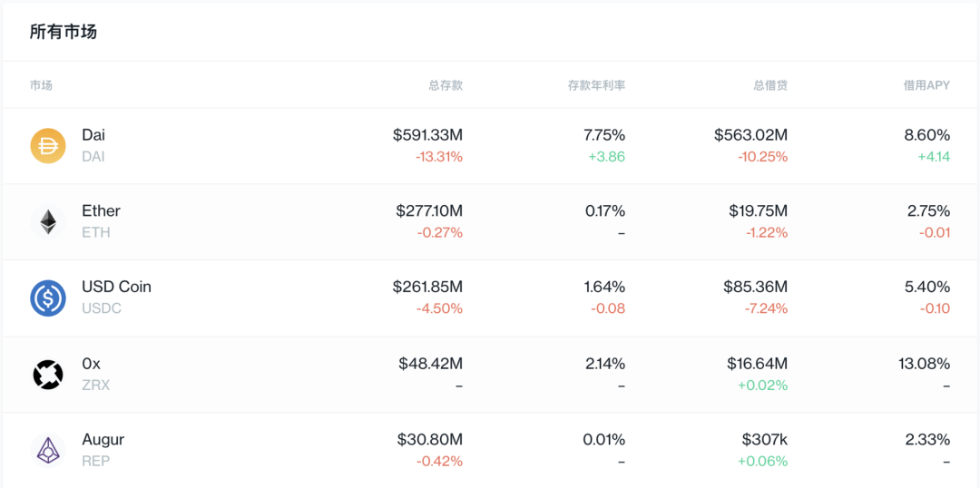Click Dai supply rate 7.75%
The width and height of the screenshot is (980, 488).
coord(603,134)
